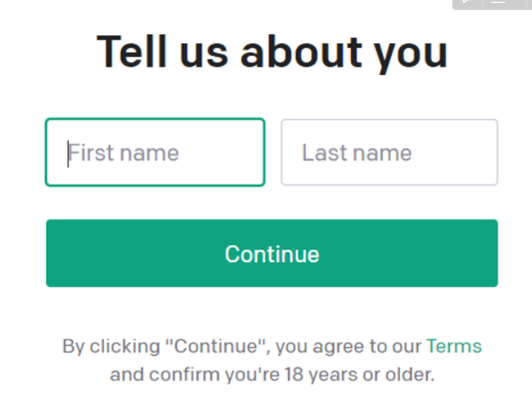Click the First name input field

pos(155,152)
